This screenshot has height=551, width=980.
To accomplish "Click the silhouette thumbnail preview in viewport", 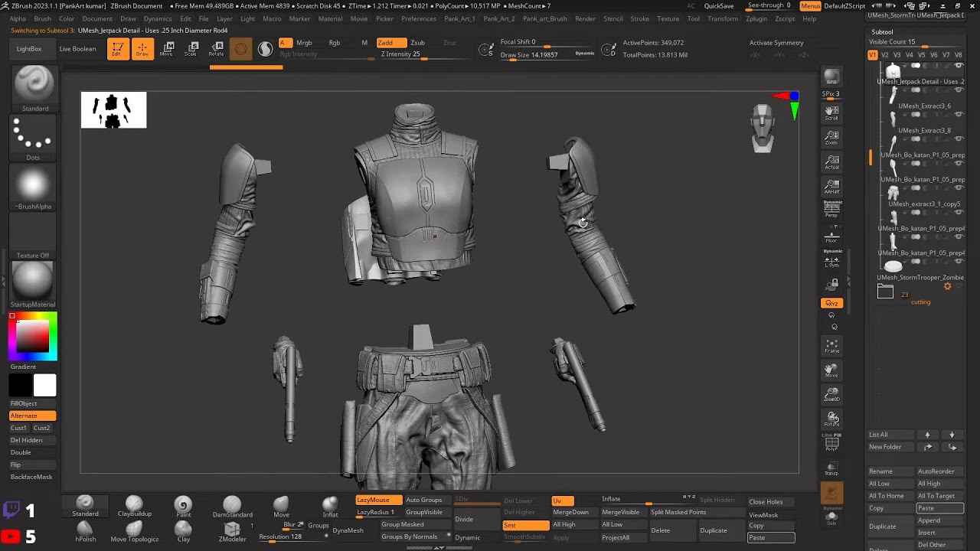I will tap(113, 110).
